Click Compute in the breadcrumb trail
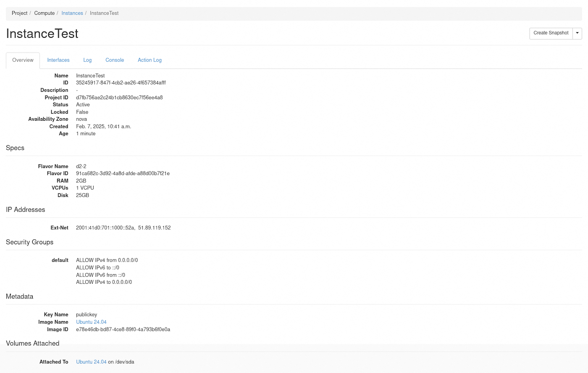Image resolution: width=588 pixels, height=373 pixels. pyautogui.click(x=45, y=13)
